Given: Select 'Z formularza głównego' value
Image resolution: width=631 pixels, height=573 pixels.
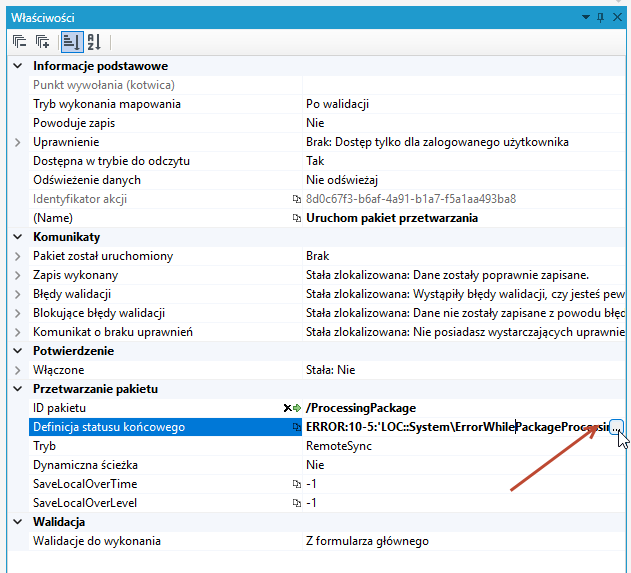Looking at the screenshot, I should pos(367,541).
